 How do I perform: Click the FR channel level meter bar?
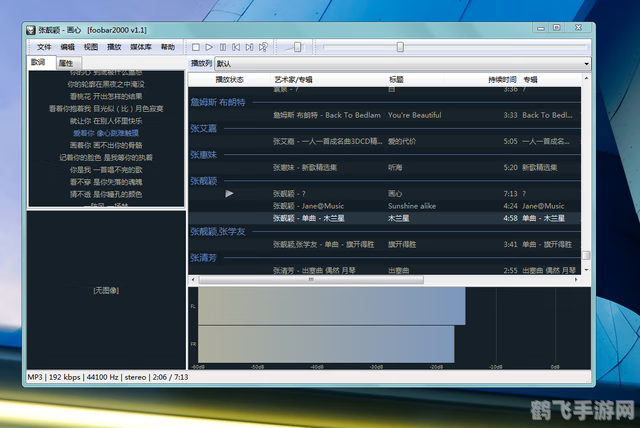point(326,344)
